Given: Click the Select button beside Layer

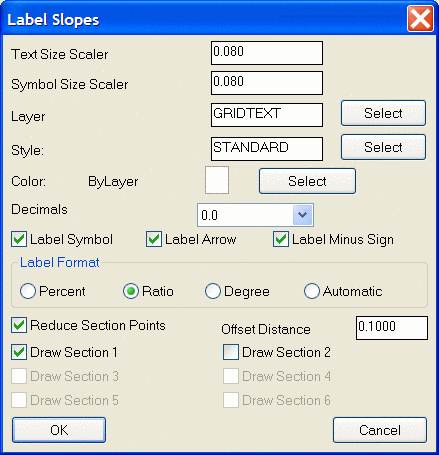Looking at the screenshot, I should tap(383, 113).
